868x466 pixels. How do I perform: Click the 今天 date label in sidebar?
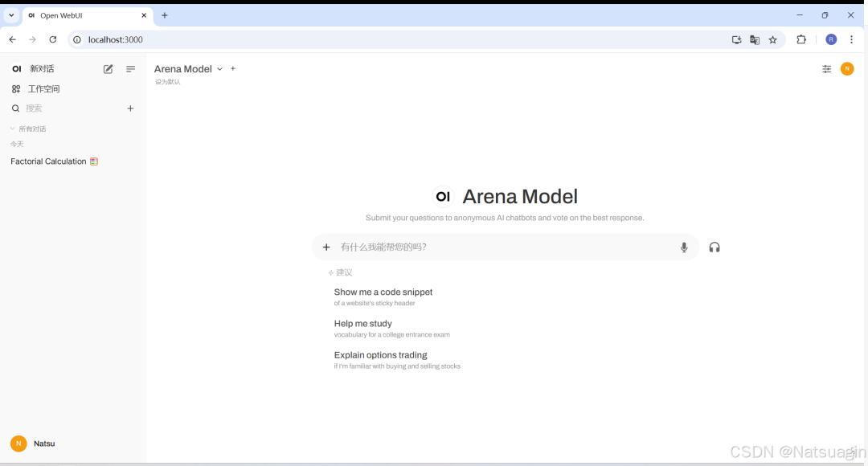coord(17,145)
